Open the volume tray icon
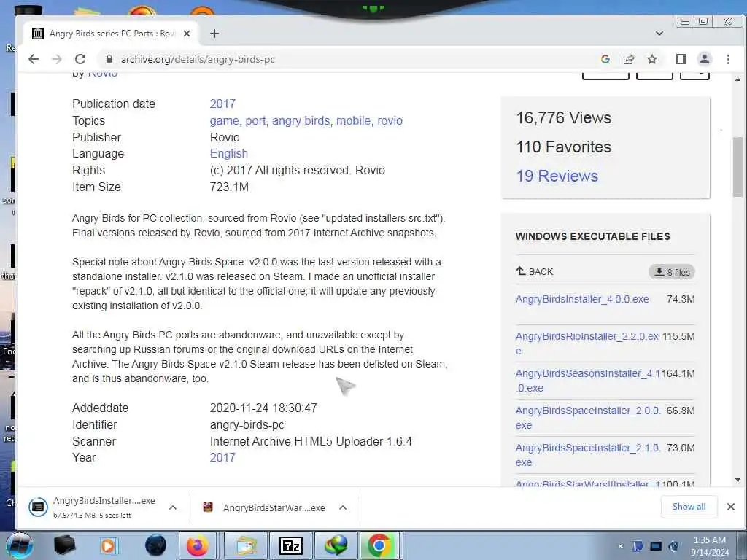 point(673,546)
